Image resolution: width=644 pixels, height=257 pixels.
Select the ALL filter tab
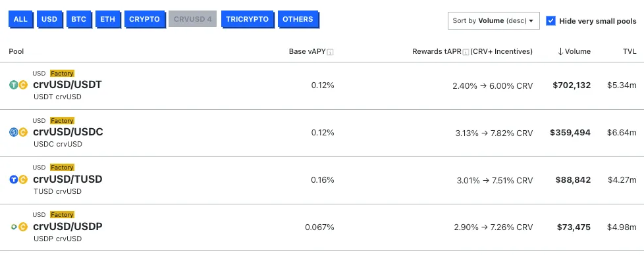[x=20, y=19]
